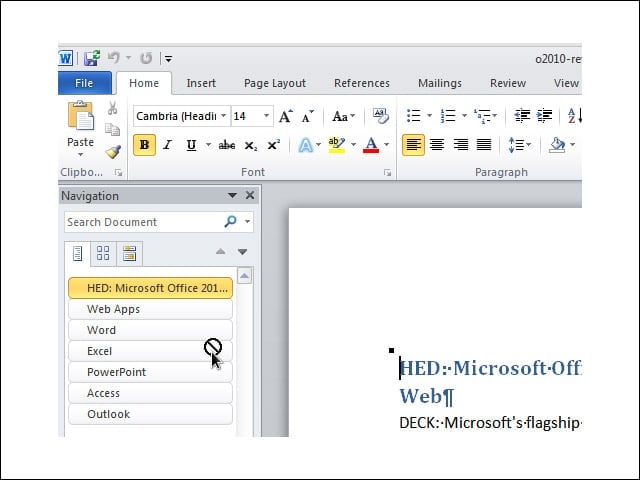
Task: Toggle Align Text Left
Action: click(x=413, y=145)
